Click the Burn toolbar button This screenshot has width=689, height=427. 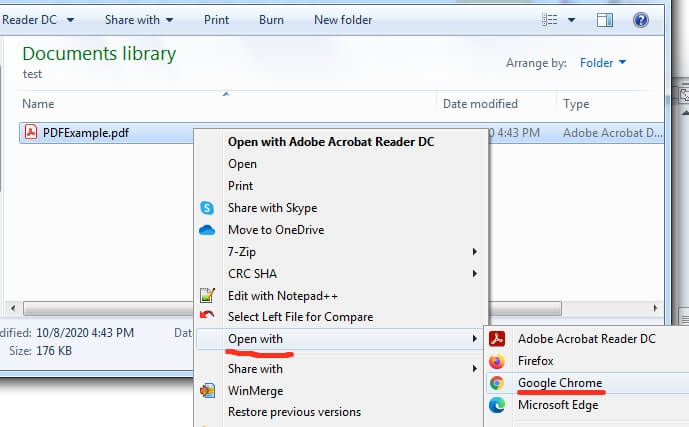271,20
